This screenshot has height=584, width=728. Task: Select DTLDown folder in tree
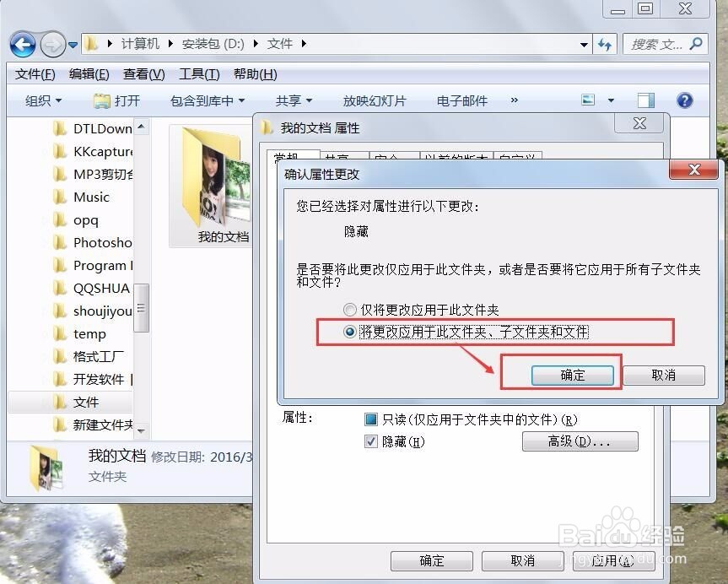click(x=94, y=128)
